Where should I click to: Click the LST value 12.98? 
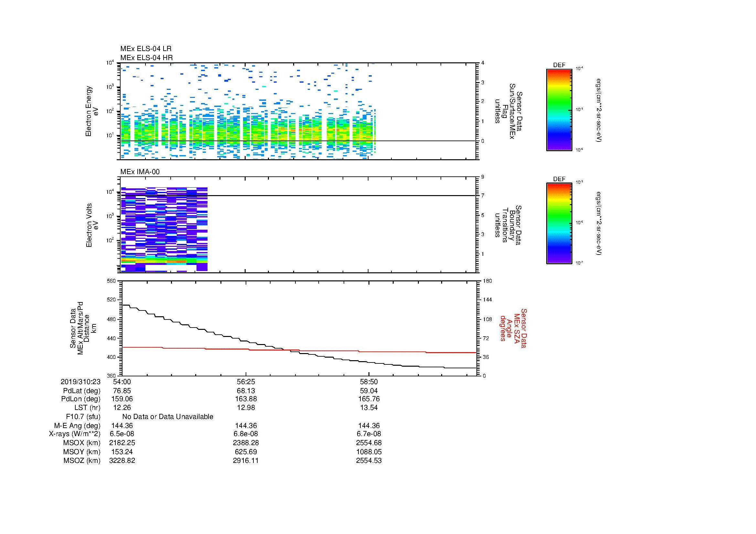click(246, 408)
